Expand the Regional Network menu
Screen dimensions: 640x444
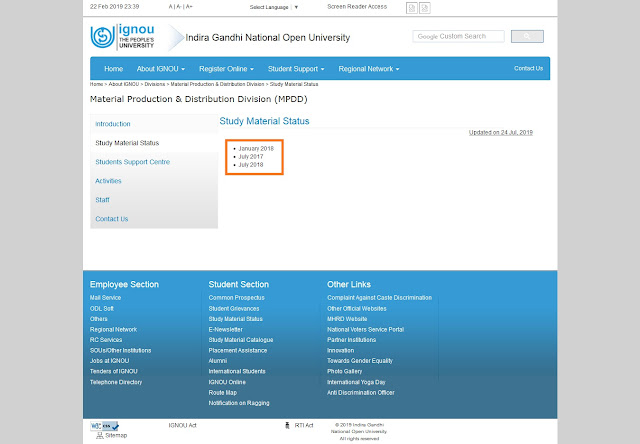click(369, 69)
